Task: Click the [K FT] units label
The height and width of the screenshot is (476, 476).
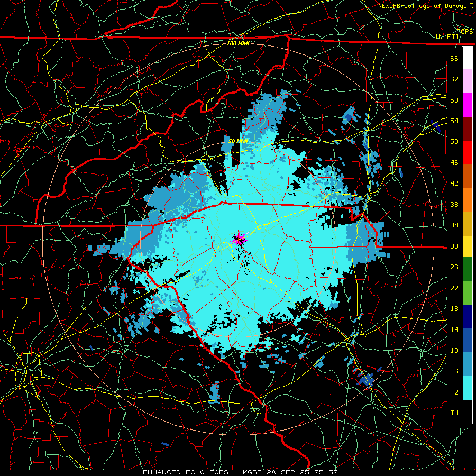Action: point(447,37)
